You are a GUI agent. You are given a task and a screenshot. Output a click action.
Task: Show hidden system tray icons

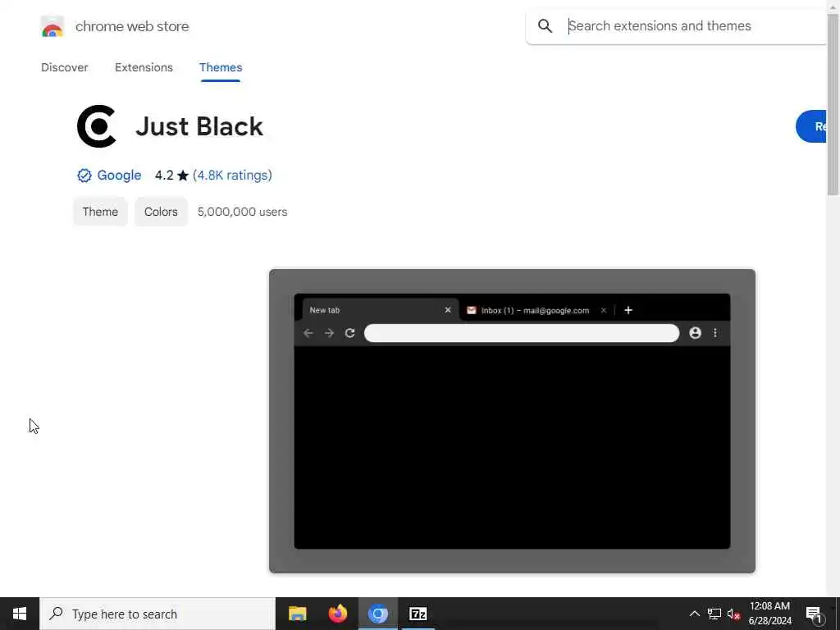(694, 614)
